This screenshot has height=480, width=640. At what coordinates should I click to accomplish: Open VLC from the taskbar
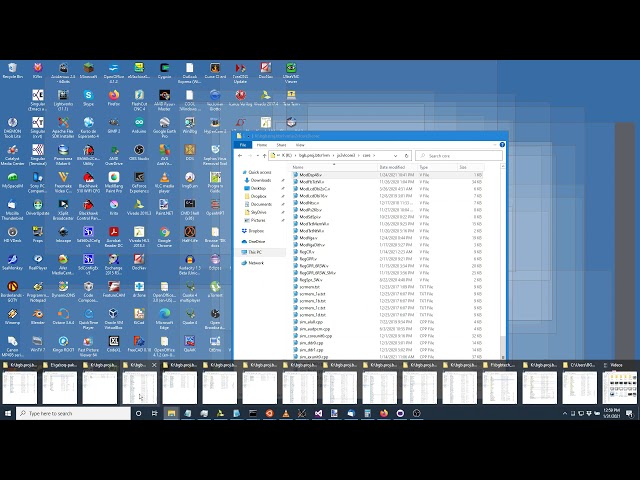tap(285, 413)
